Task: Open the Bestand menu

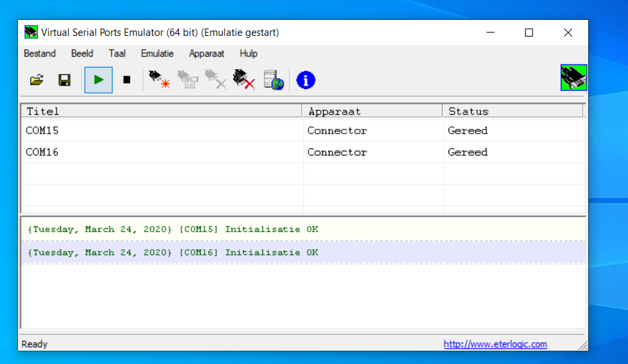Action: tap(40, 53)
